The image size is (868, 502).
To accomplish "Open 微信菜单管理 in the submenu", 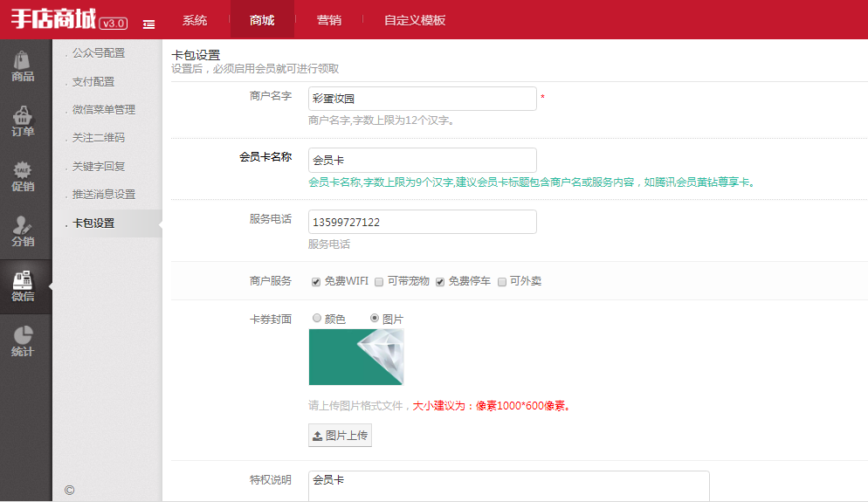I will (x=104, y=110).
